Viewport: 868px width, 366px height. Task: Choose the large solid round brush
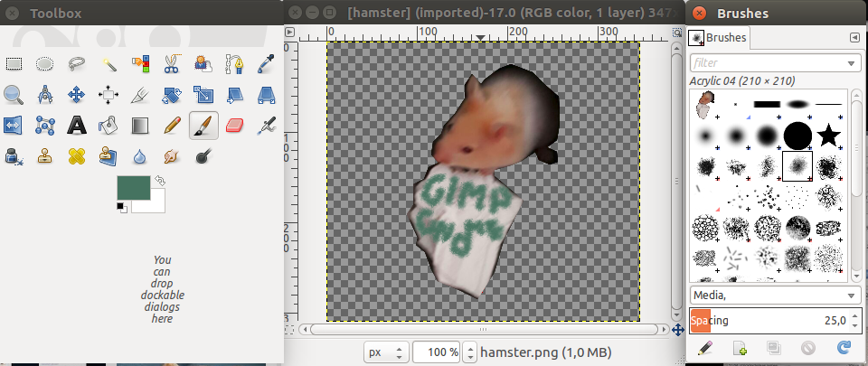797,135
